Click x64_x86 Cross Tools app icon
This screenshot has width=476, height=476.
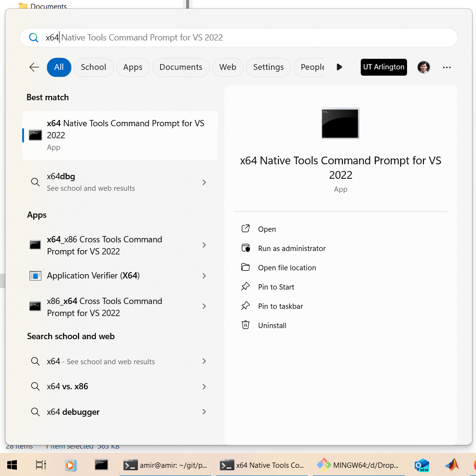point(35,245)
